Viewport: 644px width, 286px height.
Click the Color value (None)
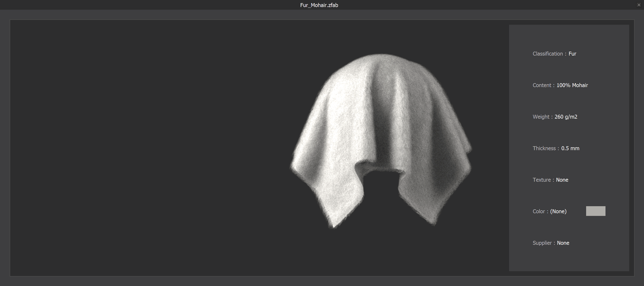pos(558,212)
